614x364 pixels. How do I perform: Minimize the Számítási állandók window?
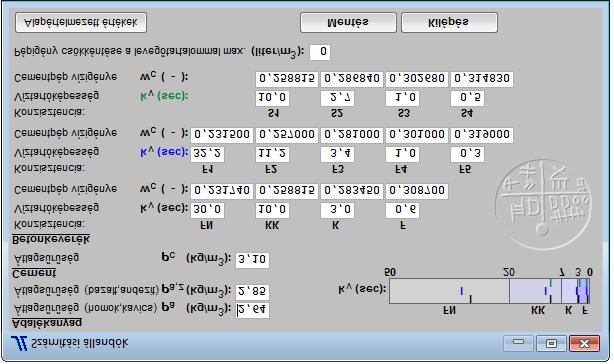pos(518,344)
